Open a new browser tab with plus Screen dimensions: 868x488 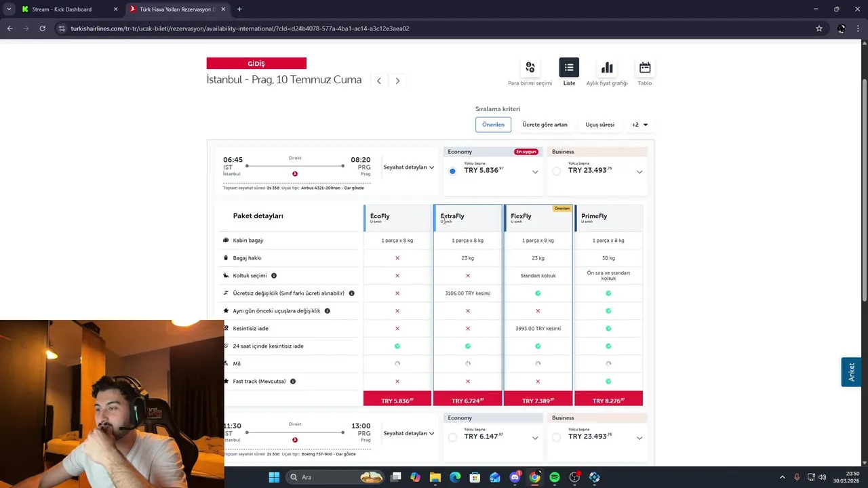point(239,9)
